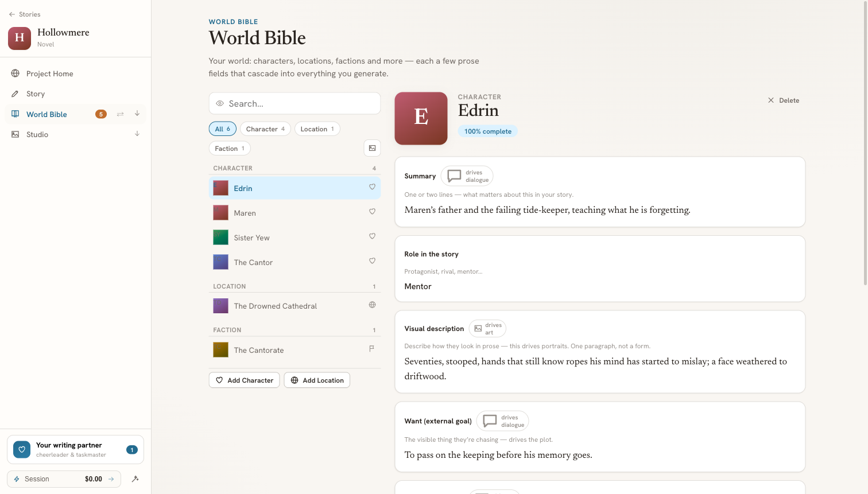Click the globe icon on Drowned Cathedral row
868x494 pixels.
(x=372, y=305)
